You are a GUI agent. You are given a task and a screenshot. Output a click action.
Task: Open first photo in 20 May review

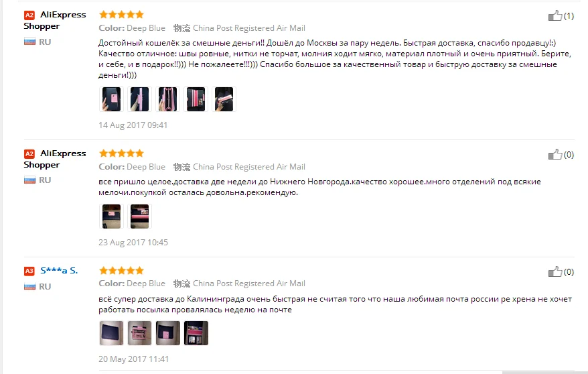coord(111,333)
